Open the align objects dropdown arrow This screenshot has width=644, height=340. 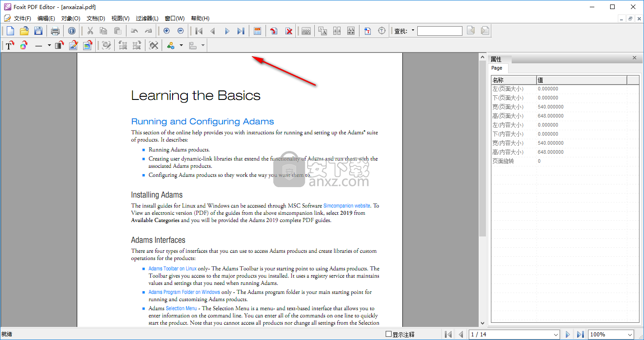pos(203,45)
